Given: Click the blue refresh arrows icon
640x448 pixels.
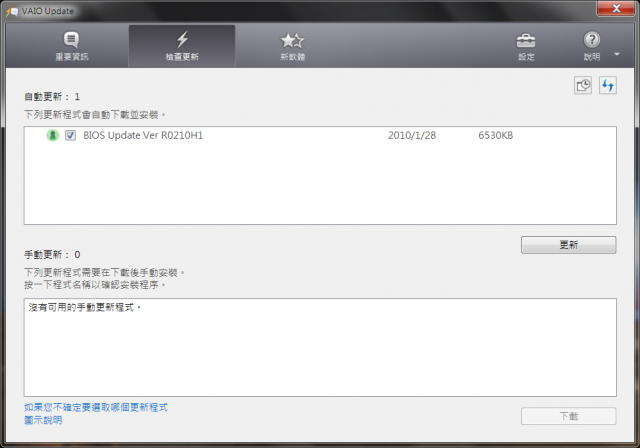Looking at the screenshot, I should (x=608, y=85).
